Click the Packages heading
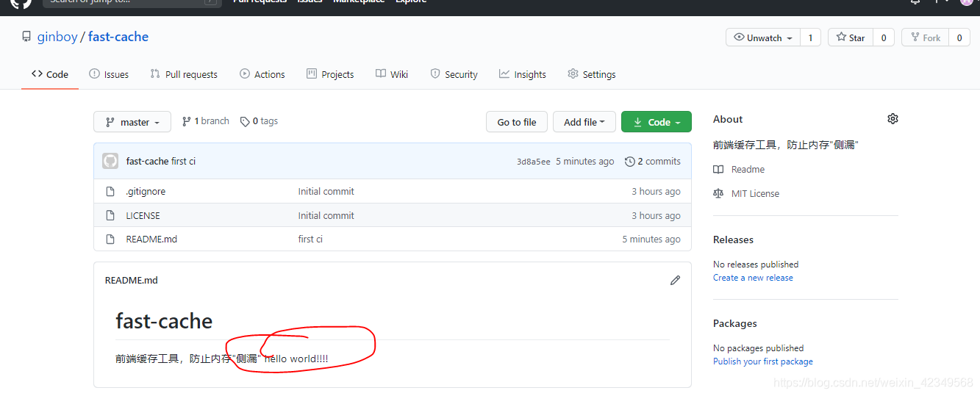 pos(735,323)
